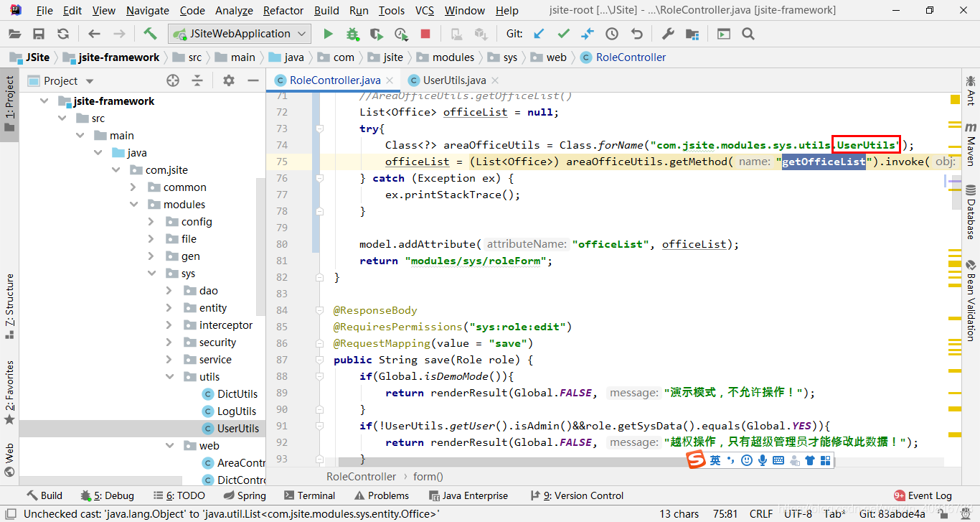980x522 pixels.
Task: Expand the config package node
Action: (x=151, y=221)
